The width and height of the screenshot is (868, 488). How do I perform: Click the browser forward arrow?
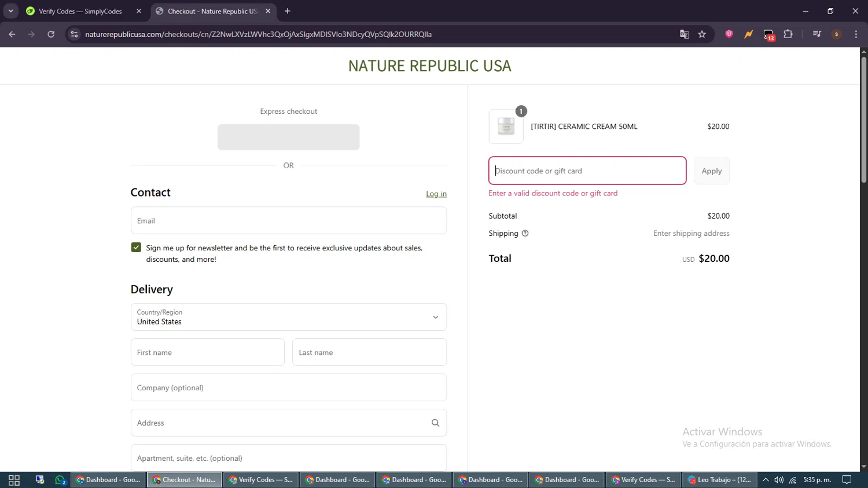coord(31,34)
